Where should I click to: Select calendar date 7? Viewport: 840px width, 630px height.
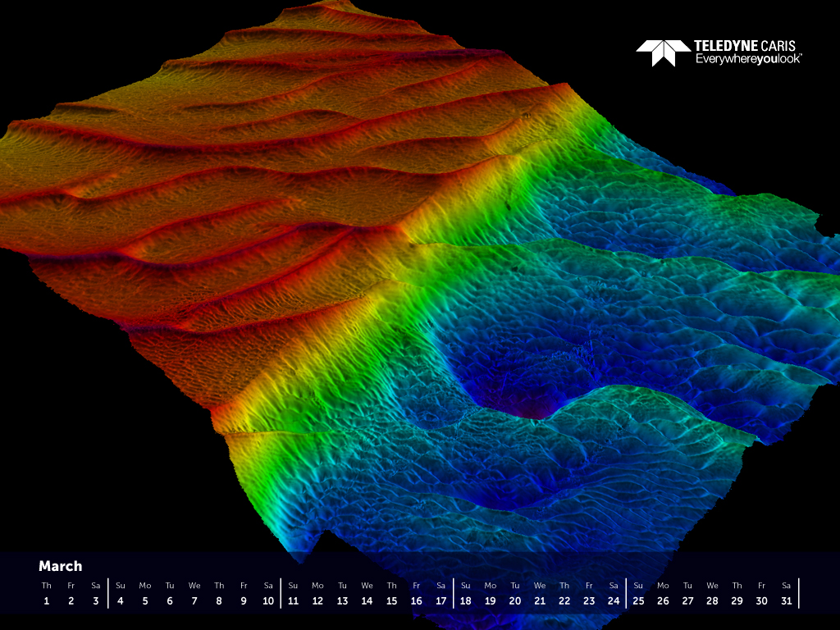click(194, 601)
